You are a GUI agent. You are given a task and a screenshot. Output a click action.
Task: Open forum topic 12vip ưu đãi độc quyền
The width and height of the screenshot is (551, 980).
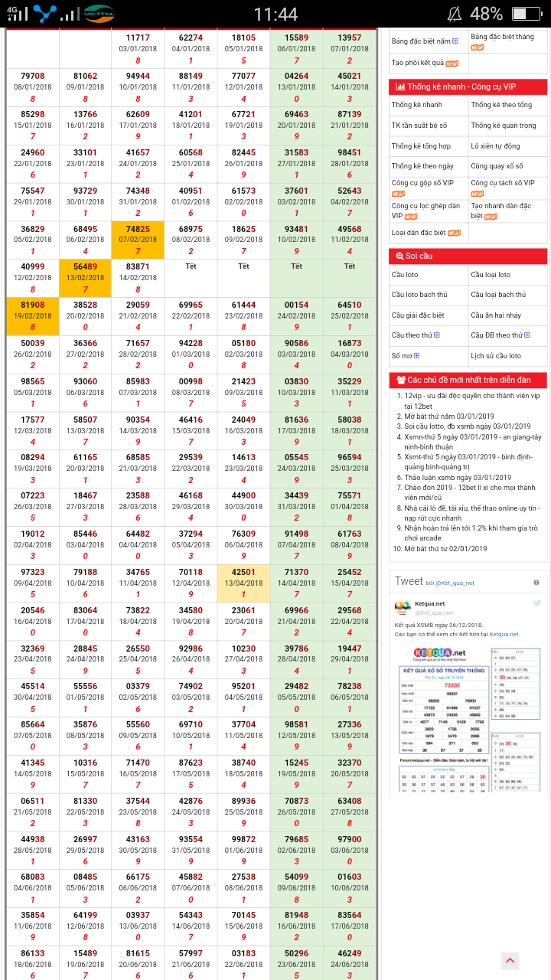click(472, 400)
